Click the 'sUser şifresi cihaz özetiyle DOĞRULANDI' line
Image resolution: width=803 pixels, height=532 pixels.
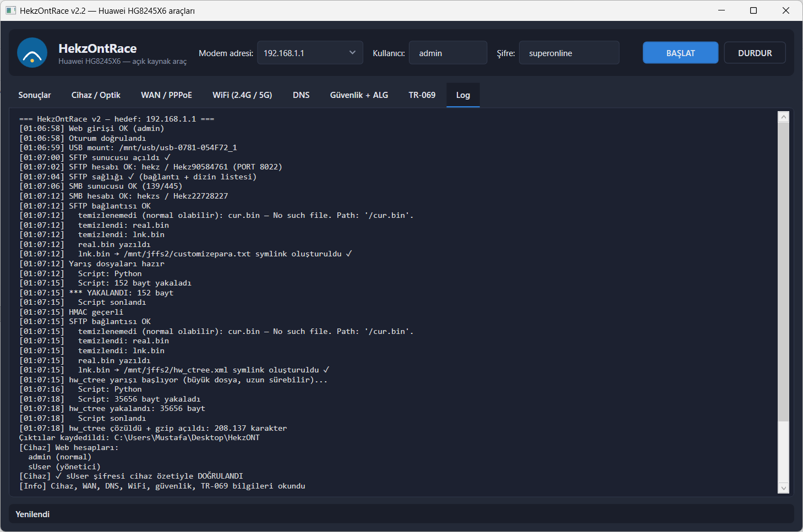point(131,476)
